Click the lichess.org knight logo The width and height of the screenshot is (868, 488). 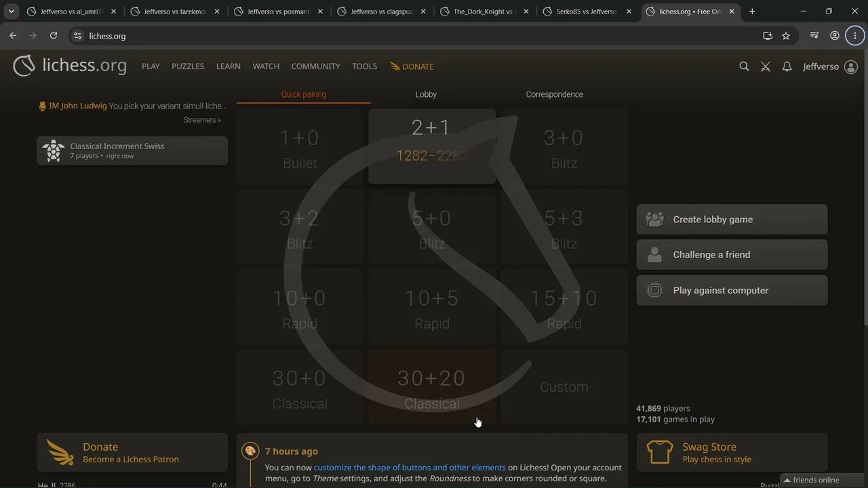coord(24,66)
